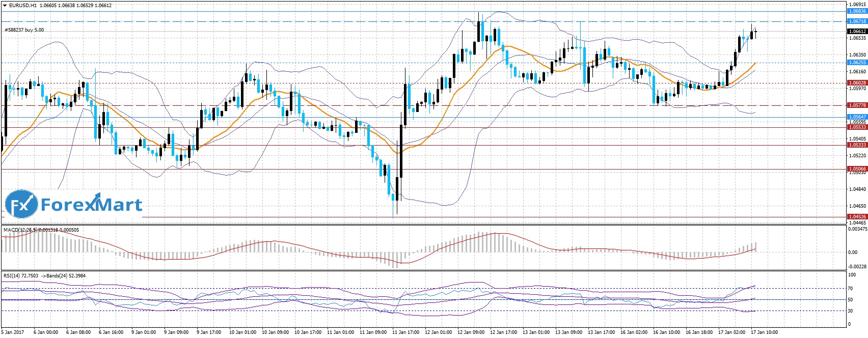Click the 1.06718 blue price tag
The width and height of the screenshot is (868, 338).
click(x=857, y=21)
